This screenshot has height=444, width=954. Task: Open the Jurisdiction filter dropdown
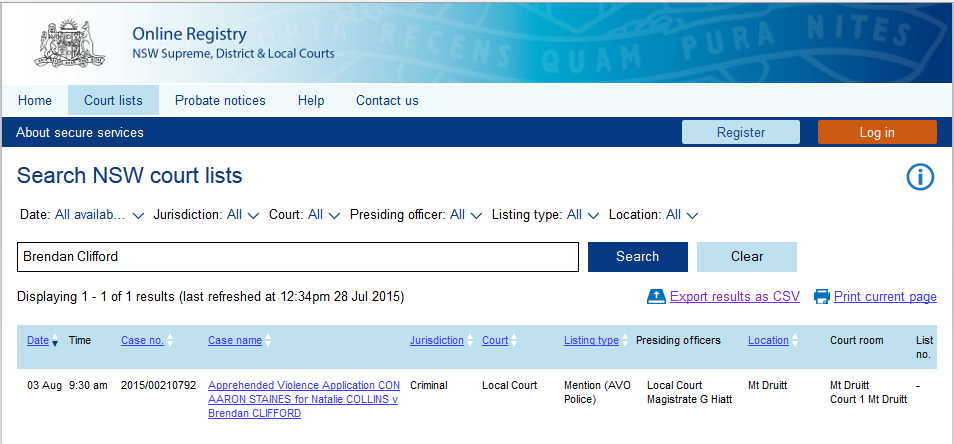coord(253,215)
